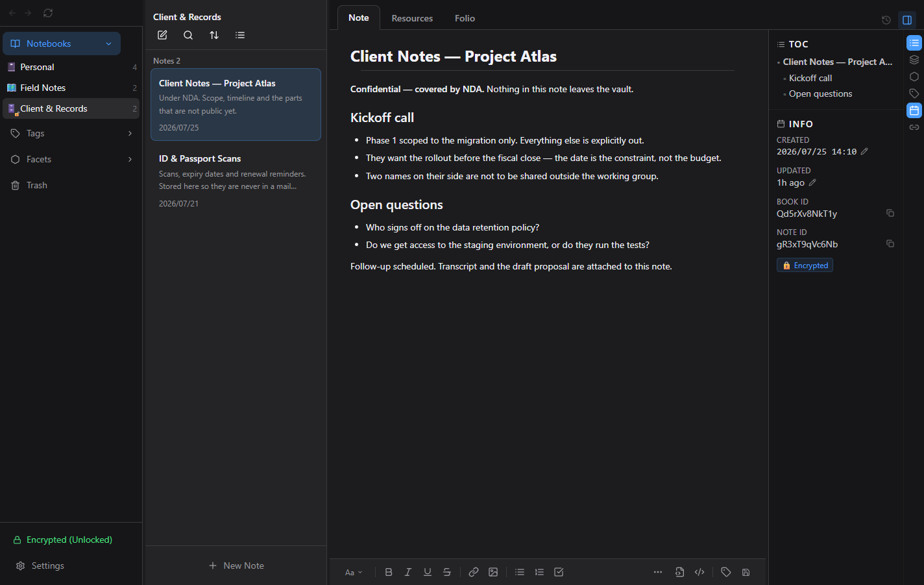Add a tag from the editor toolbar
The height and width of the screenshot is (585, 924).
point(726,572)
